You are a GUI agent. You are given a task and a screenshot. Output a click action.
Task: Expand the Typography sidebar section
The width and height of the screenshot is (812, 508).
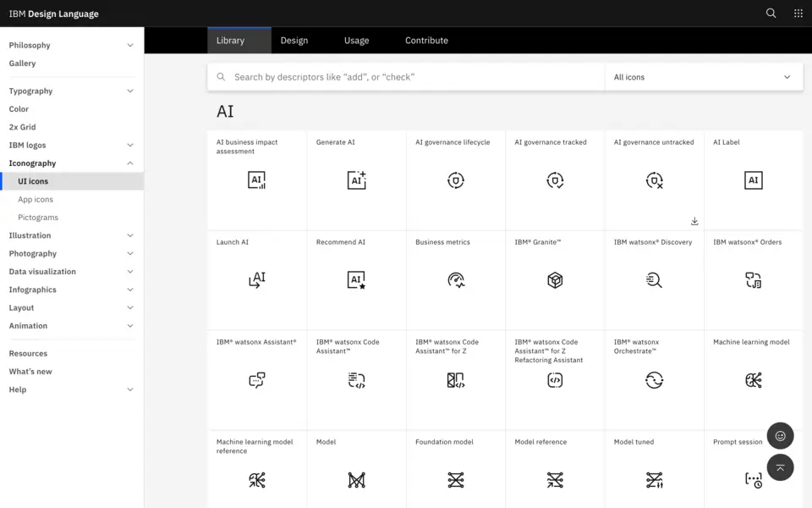[x=71, y=91]
